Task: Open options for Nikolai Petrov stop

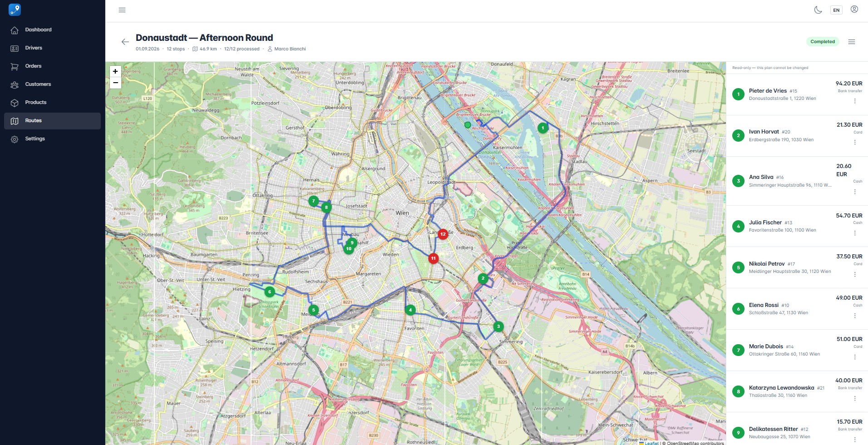Action: pyautogui.click(x=855, y=274)
